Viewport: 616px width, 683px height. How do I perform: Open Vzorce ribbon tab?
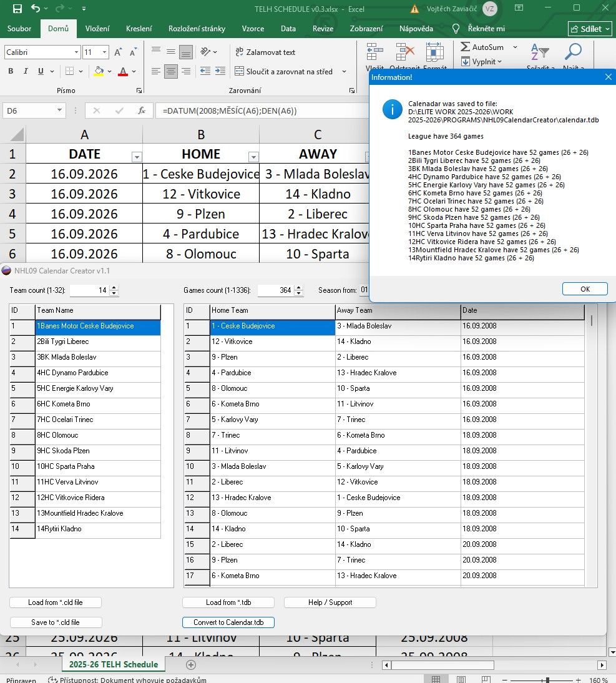[253, 29]
